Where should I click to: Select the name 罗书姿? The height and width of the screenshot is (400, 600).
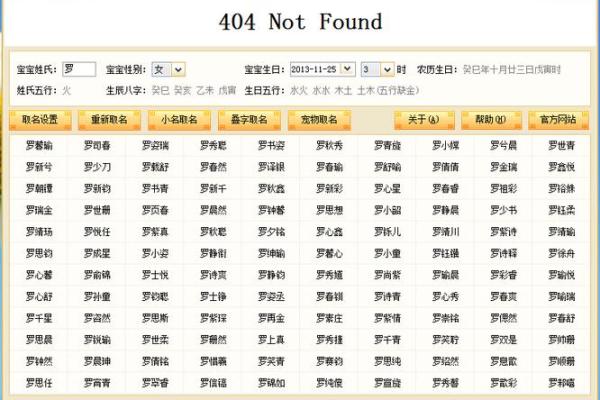click(271, 145)
